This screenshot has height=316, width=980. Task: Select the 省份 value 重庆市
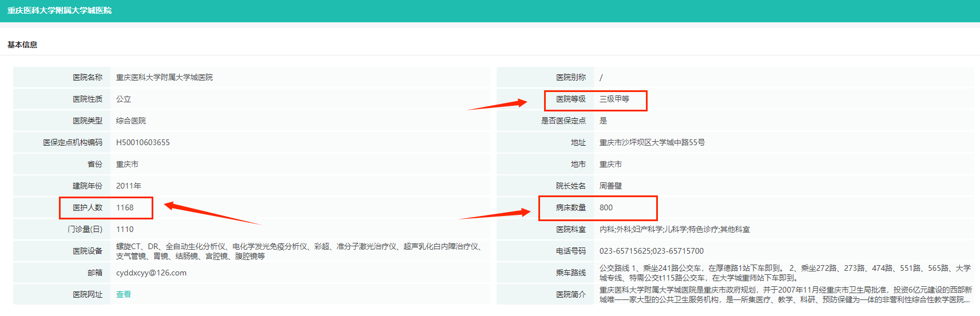tap(127, 164)
